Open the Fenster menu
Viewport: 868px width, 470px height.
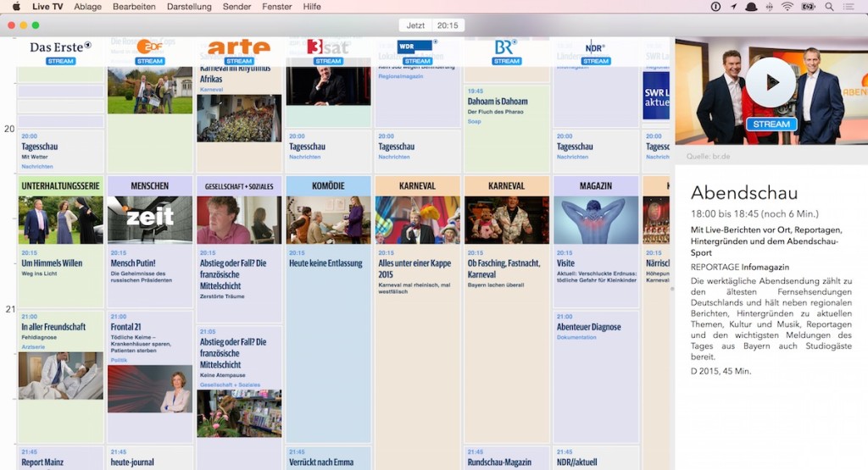[x=277, y=7]
